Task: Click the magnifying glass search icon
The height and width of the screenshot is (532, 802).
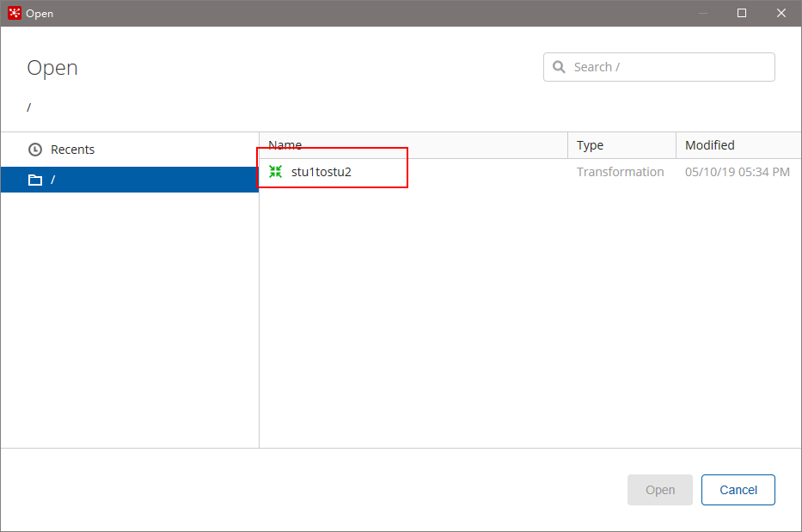Action: 559,67
